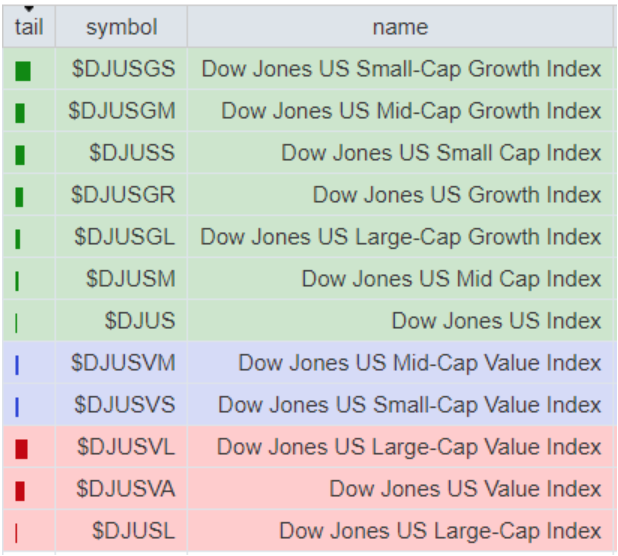Click green tail marker for $DJUSS
This screenshot has width=618, height=556.
pos(21,155)
